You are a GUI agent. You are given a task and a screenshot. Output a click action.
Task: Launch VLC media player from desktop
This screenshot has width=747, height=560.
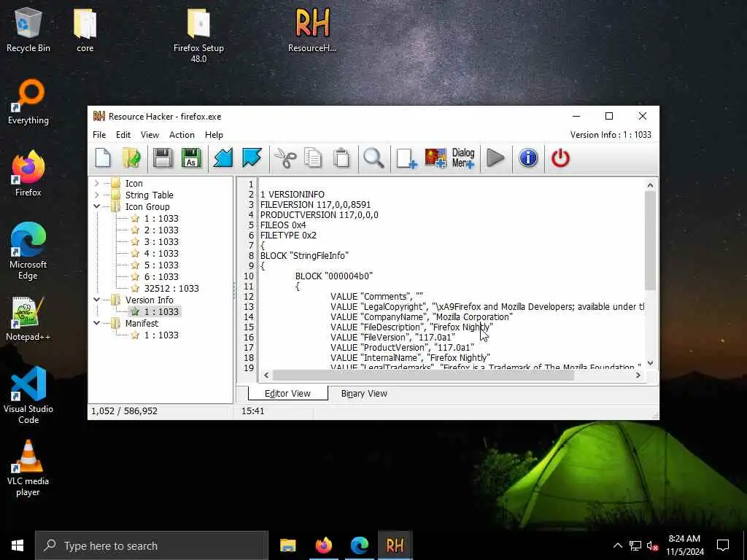(28, 469)
